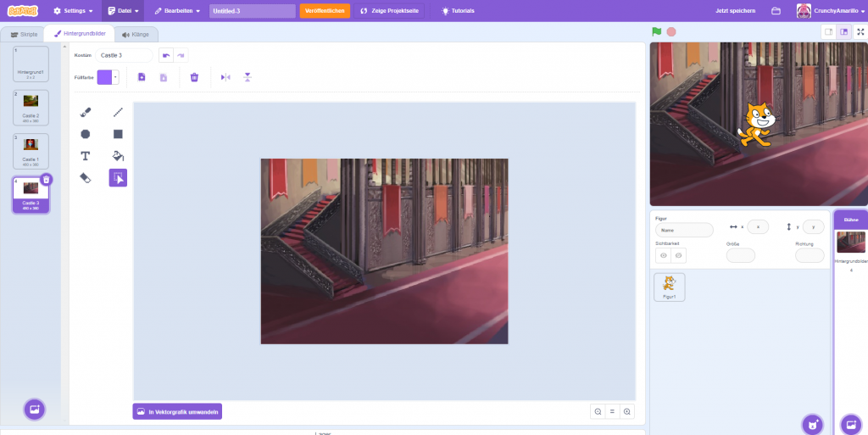Select the Brush tool

tap(86, 112)
